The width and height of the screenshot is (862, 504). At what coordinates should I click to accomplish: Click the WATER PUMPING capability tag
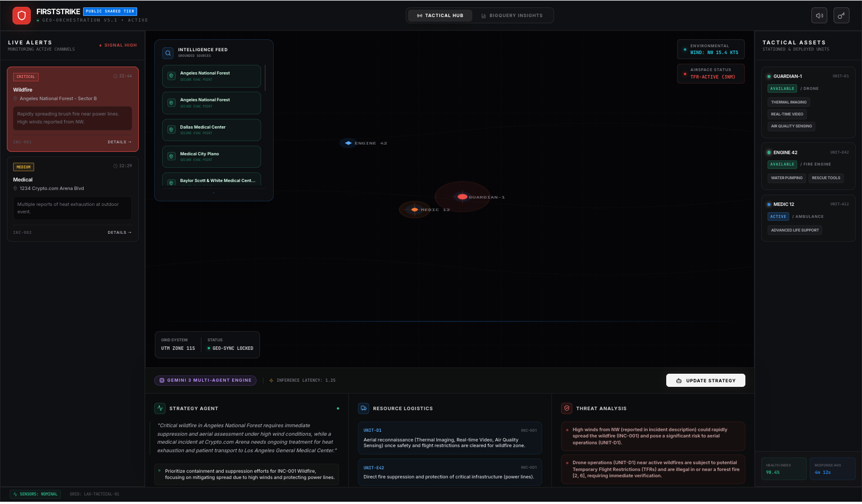click(787, 178)
